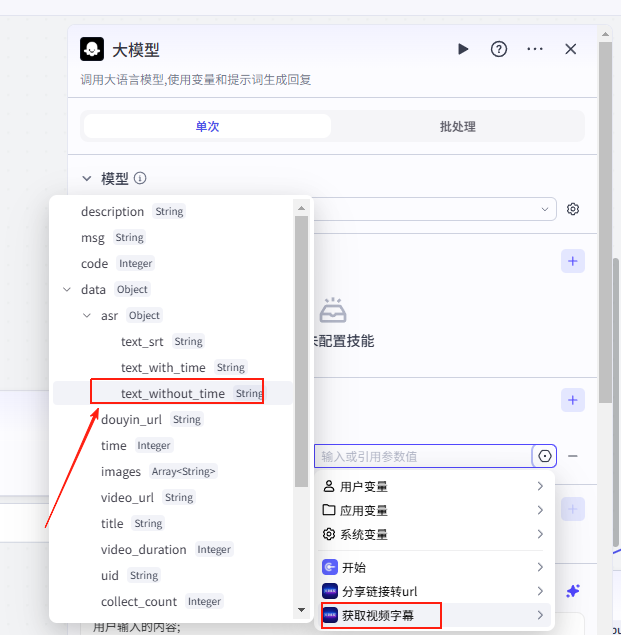
Task: Click variable reference icon in input field
Action: pos(544,456)
